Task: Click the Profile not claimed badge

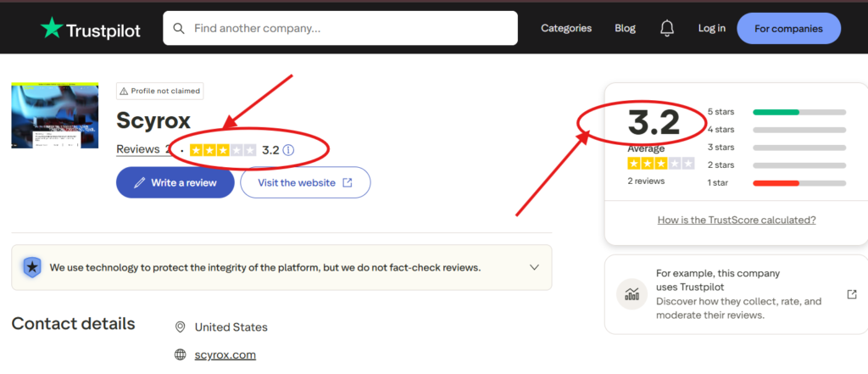Action: point(160,91)
